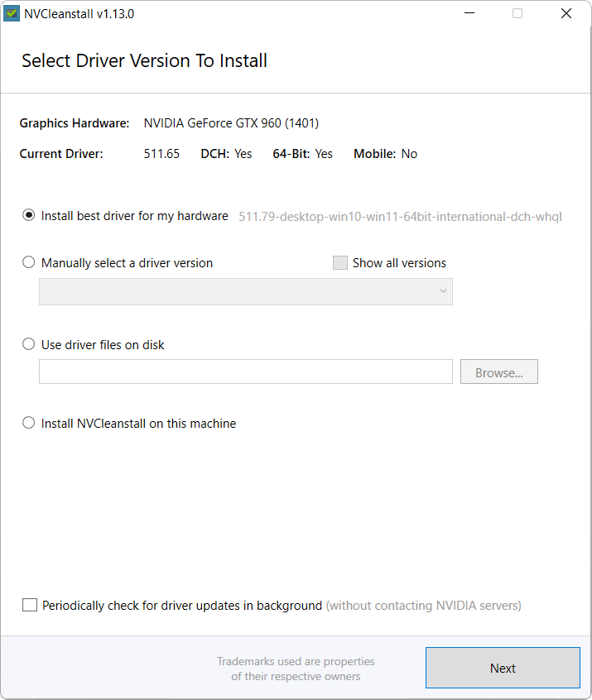Image resolution: width=592 pixels, height=700 pixels.
Task: Open the driver version dropdown list
Action: tap(246, 291)
